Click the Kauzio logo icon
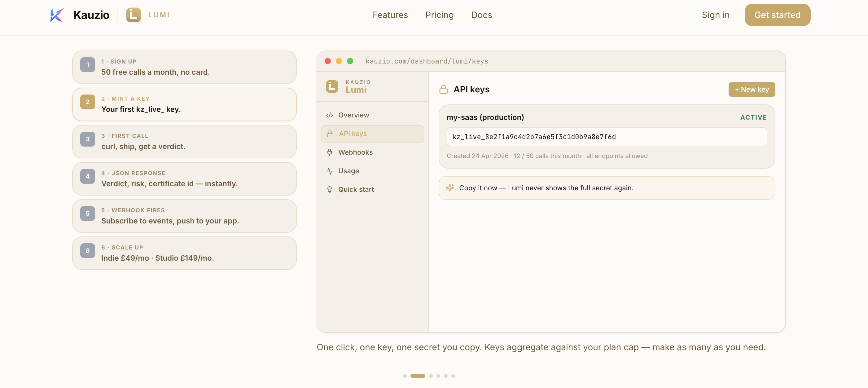 (57, 15)
